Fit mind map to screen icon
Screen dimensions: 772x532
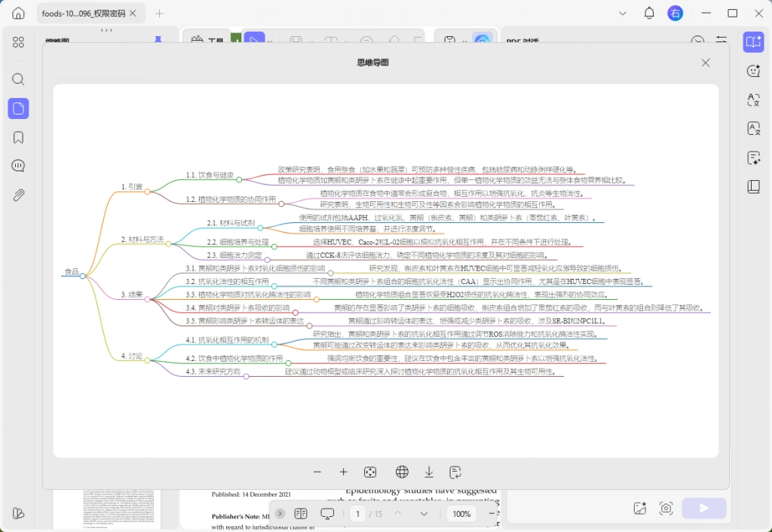pos(369,472)
